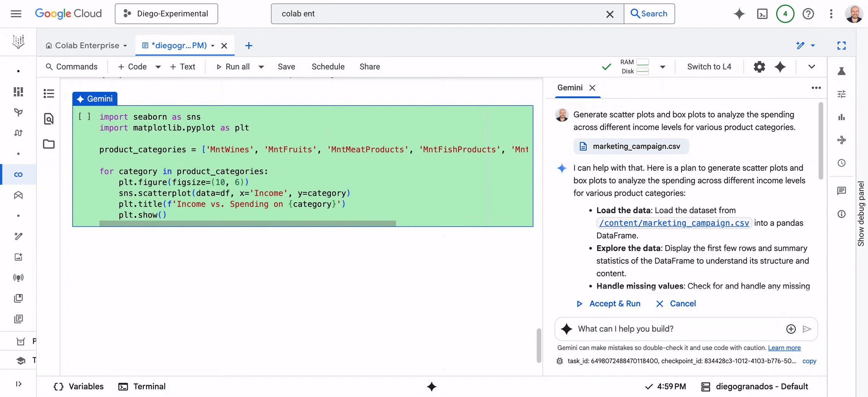
Task: Open the table of contents panel
Action: point(49,93)
